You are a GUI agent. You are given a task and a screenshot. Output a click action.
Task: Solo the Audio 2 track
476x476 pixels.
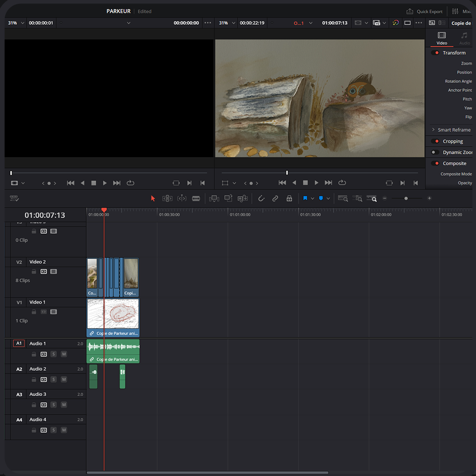[54, 379]
